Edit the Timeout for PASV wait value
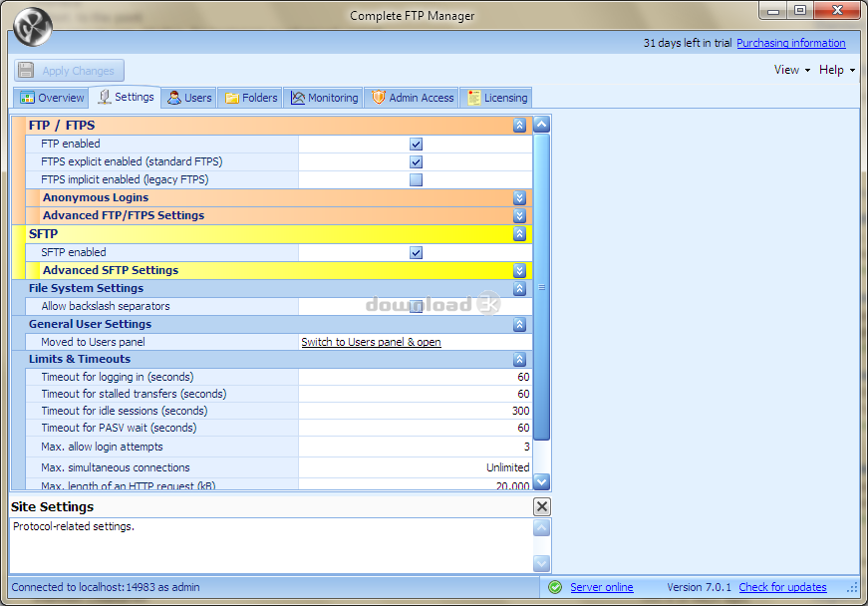 coord(416,428)
